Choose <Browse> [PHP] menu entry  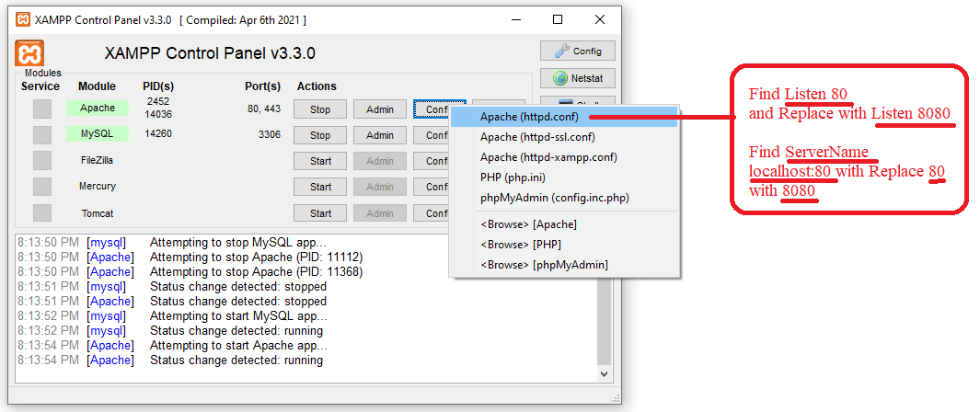point(564,244)
